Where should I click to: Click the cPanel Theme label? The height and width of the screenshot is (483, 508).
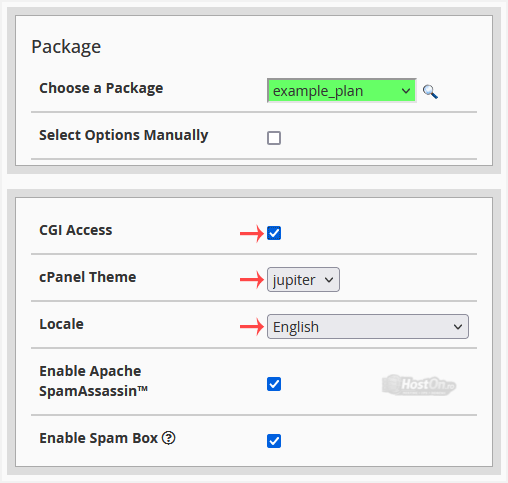coord(88,277)
